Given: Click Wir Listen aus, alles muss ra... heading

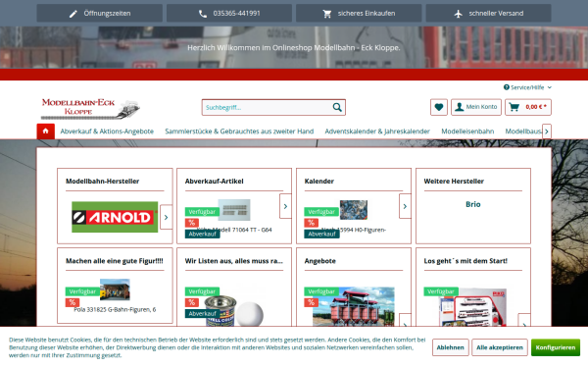Looking at the screenshot, I should [234, 261].
